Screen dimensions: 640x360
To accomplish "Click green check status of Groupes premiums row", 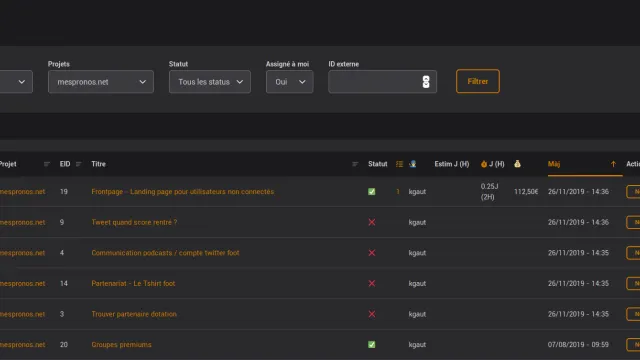I will pyautogui.click(x=371, y=344).
